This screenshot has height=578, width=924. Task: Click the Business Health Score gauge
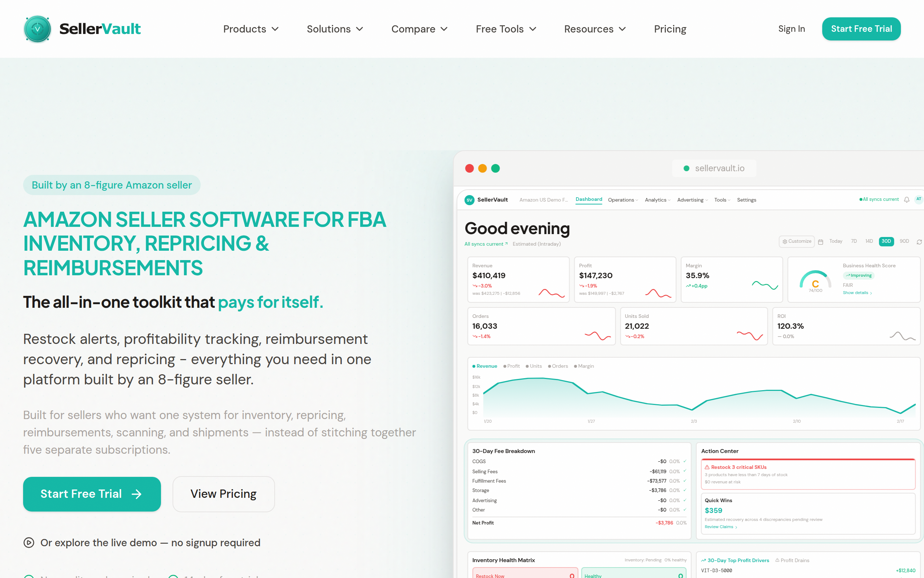pyautogui.click(x=815, y=281)
